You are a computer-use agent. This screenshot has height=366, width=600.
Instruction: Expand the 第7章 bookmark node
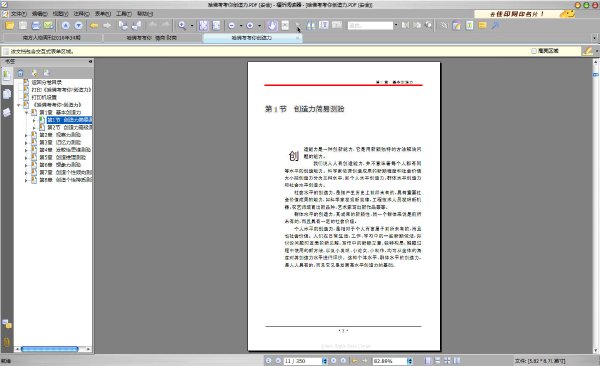tap(26, 173)
